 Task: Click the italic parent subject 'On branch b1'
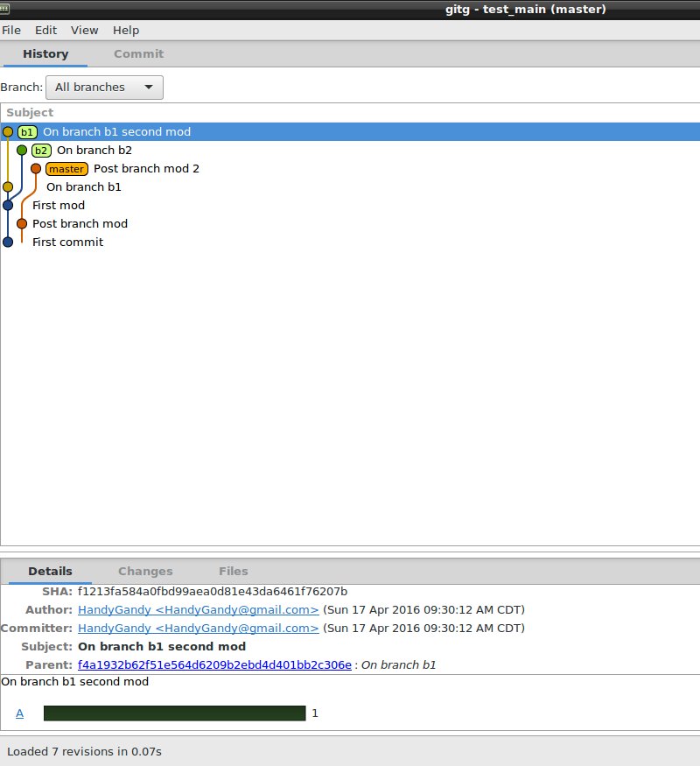[x=398, y=665]
